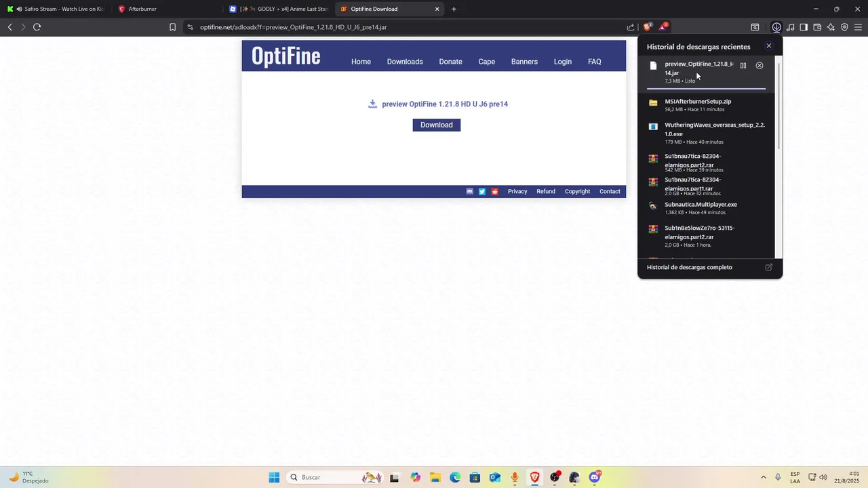Screen dimensions: 868x488
Task: Switch to Anime Last Stand tab
Action: (x=279, y=9)
